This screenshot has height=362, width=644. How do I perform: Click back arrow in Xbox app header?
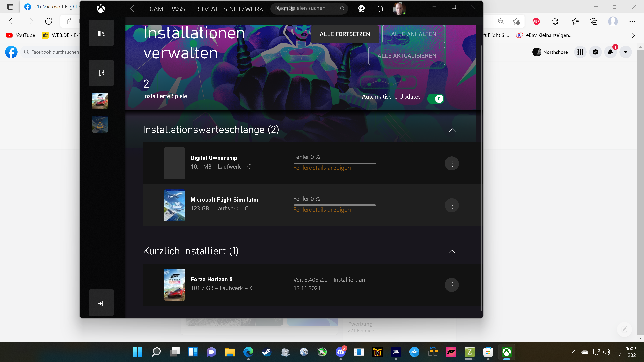(132, 9)
